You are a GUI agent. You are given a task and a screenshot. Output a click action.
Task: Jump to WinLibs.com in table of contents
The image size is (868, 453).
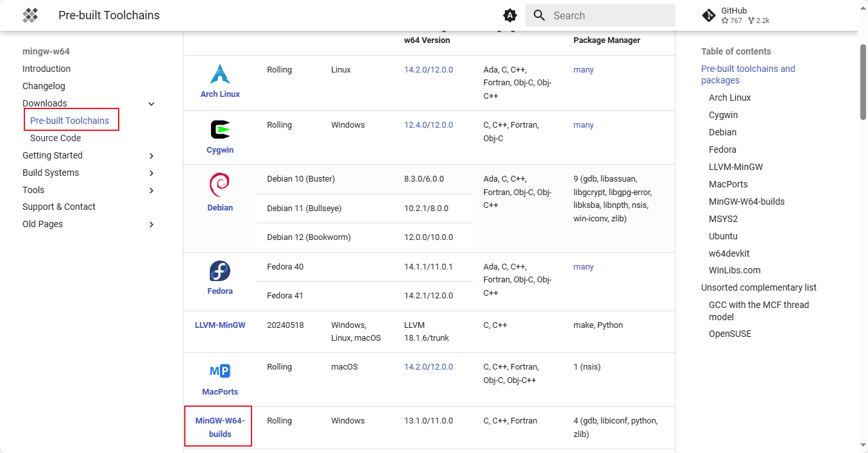735,270
